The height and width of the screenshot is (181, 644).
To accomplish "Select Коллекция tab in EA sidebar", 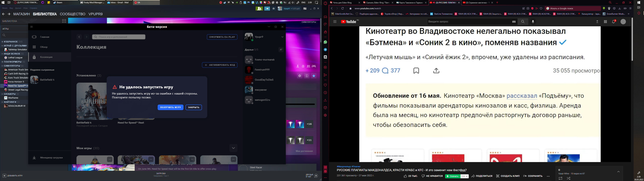I will [x=50, y=57].
